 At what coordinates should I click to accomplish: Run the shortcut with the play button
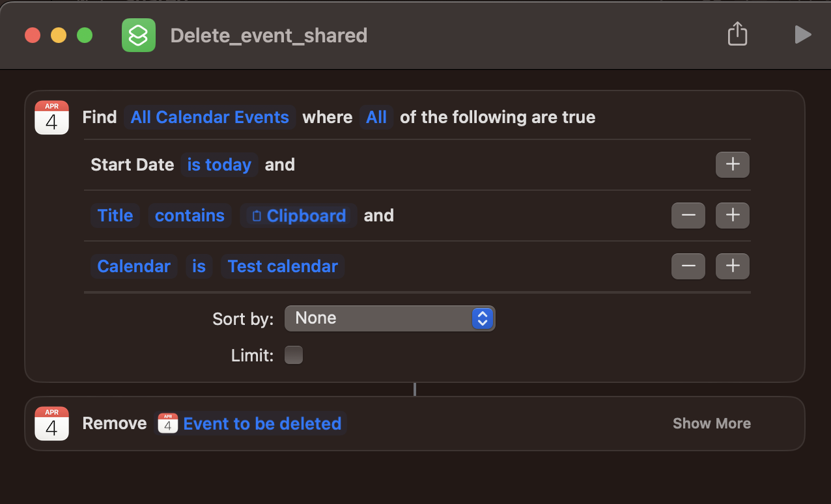tap(803, 35)
